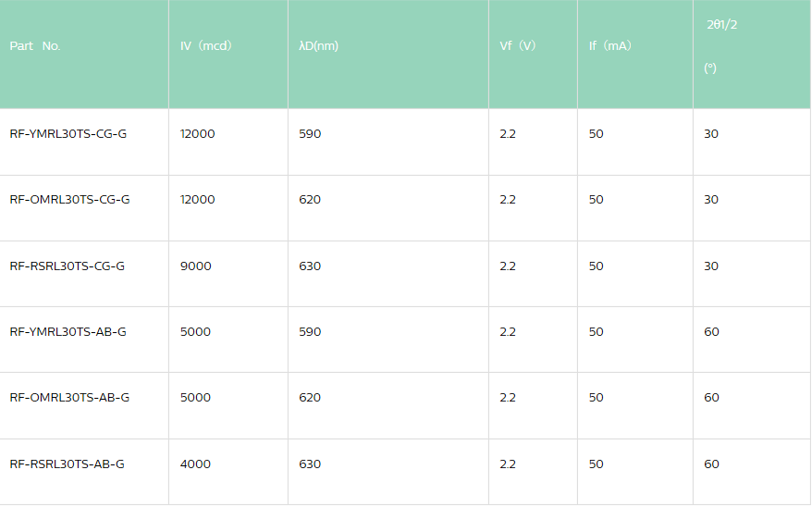
Task: Open part number RF-RSRL30TS-AB-G
Action: click(x=68, y=464)
